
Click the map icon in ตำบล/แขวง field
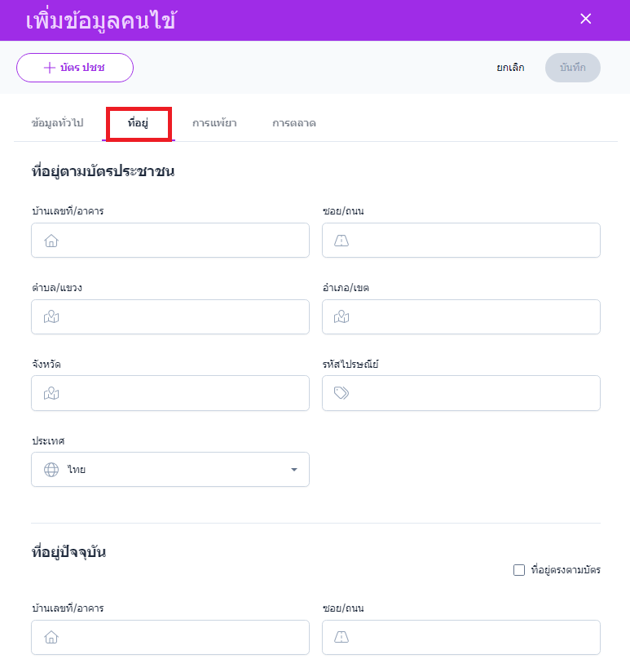[x=51, y=317]
